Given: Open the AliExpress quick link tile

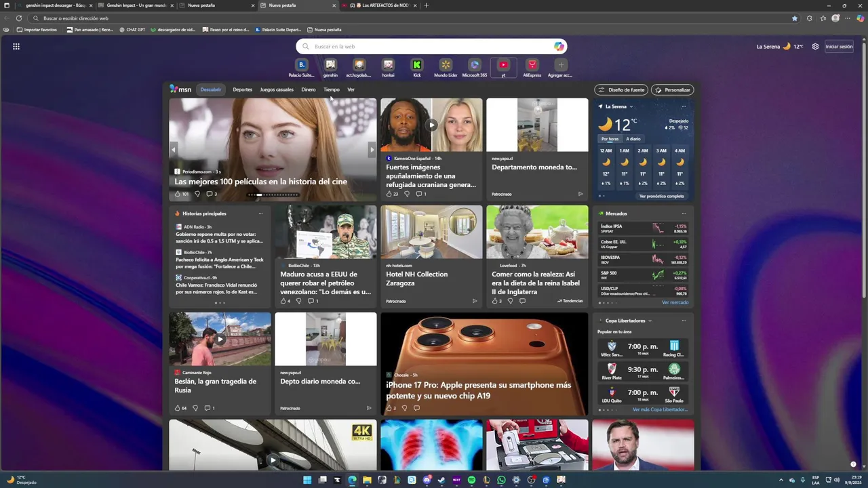Looking at the screenshot, I should click(532, 68).
